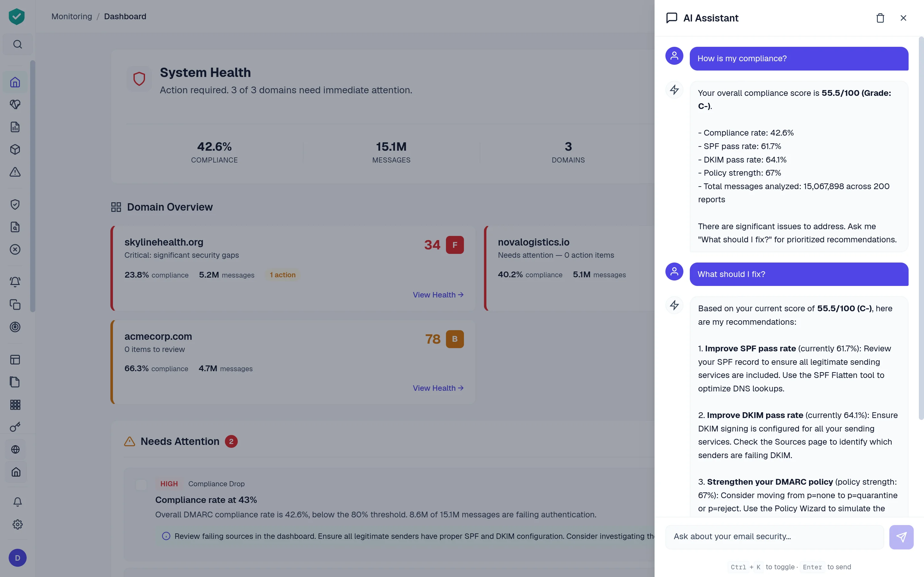Screen dimensions: 924x577
Task: View Health for skylinehealth.org
Action: (x=438, y=295)
